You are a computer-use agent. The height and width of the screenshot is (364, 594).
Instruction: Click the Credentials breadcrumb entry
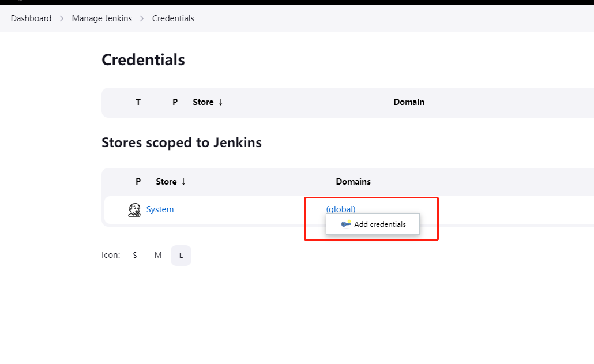[x=173, y=18]
